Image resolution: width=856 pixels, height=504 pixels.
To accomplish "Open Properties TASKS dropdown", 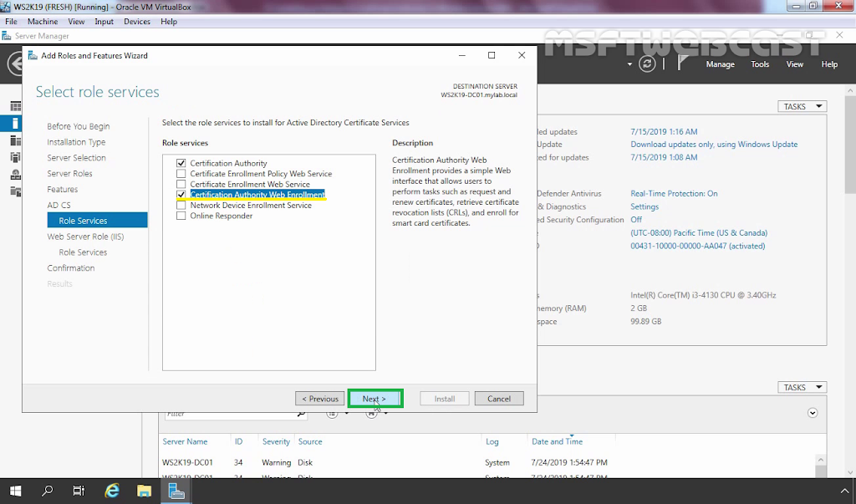I will point(802,106).
